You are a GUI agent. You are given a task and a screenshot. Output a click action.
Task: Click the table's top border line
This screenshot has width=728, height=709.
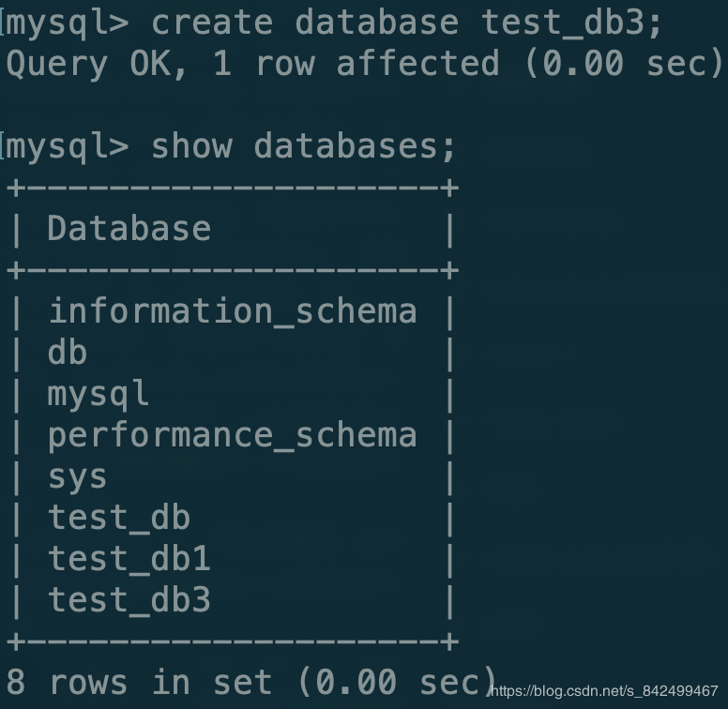[232, 188]
